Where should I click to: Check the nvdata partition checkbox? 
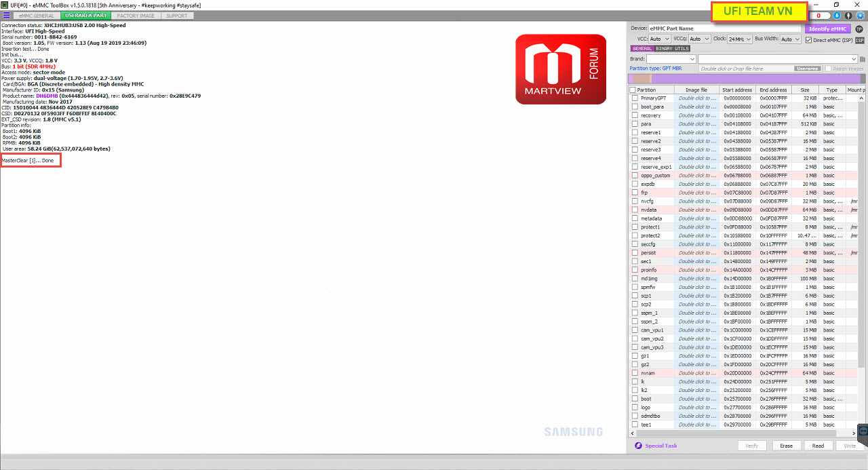(x=635, y=210)
